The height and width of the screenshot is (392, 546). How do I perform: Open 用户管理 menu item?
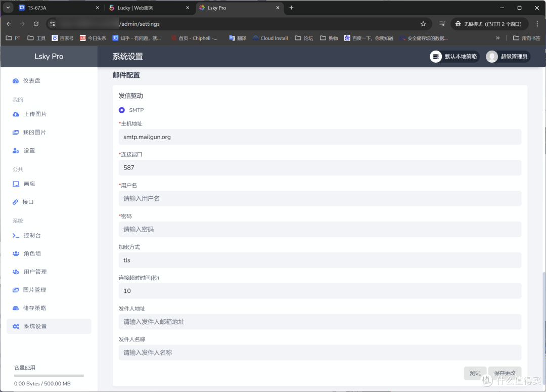click(49, 272)
